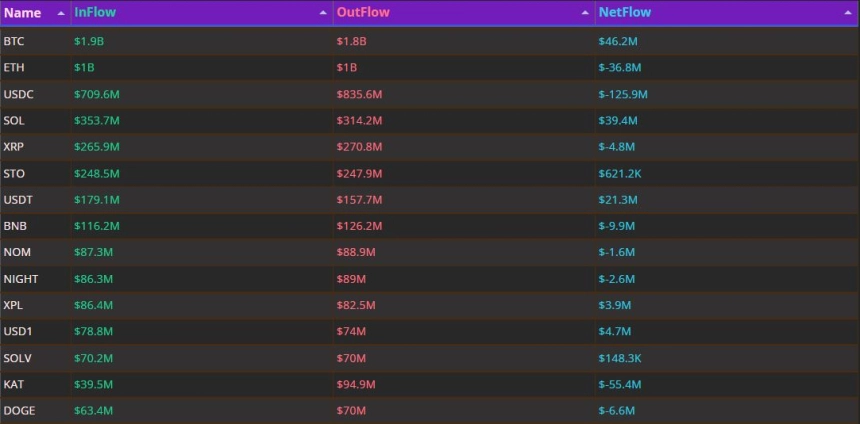The image size is (860, 424).
Task: Select the ETH row name
Action: click(x=14, y=68)
